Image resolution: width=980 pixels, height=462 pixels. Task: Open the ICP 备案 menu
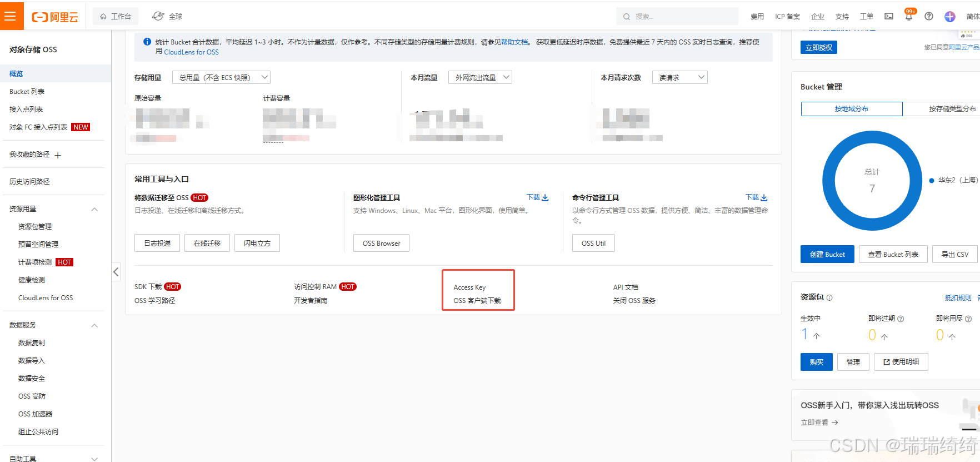coord(788,17)
